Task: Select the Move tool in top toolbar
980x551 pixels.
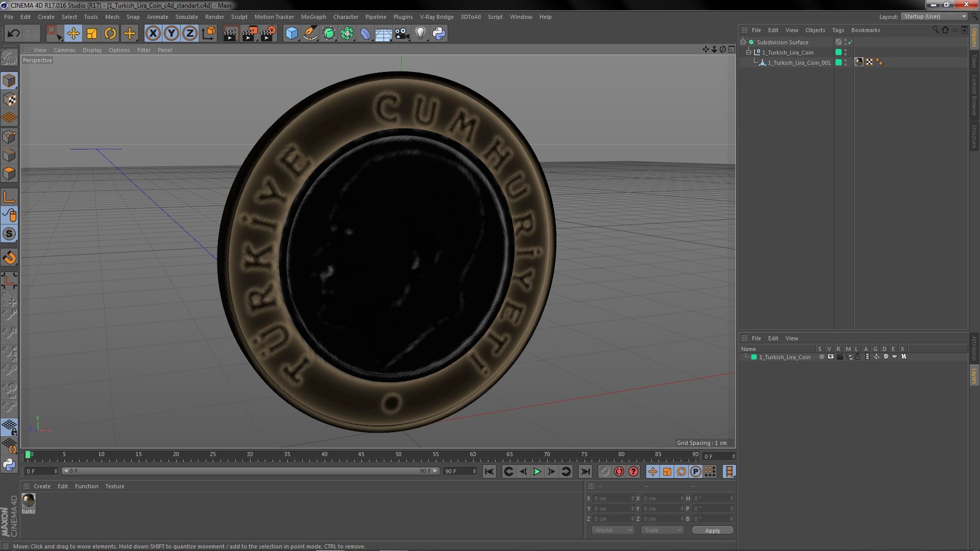Action: click(73, 34)
